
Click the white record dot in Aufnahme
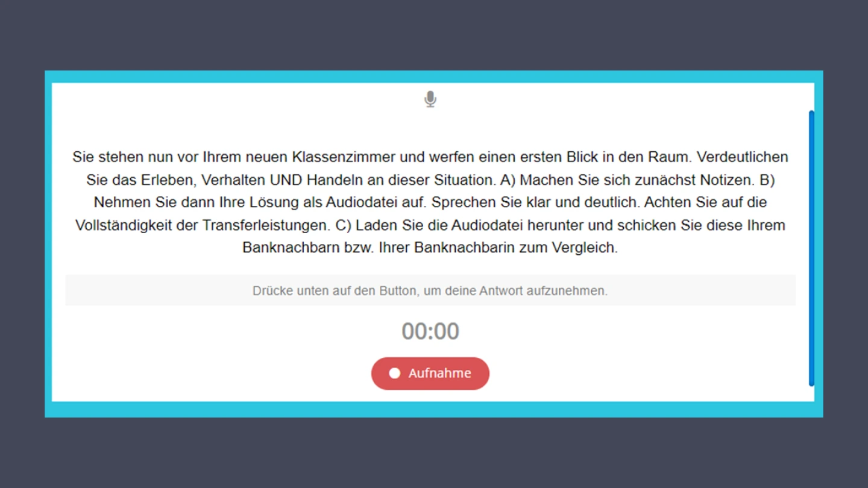point(394,374)
